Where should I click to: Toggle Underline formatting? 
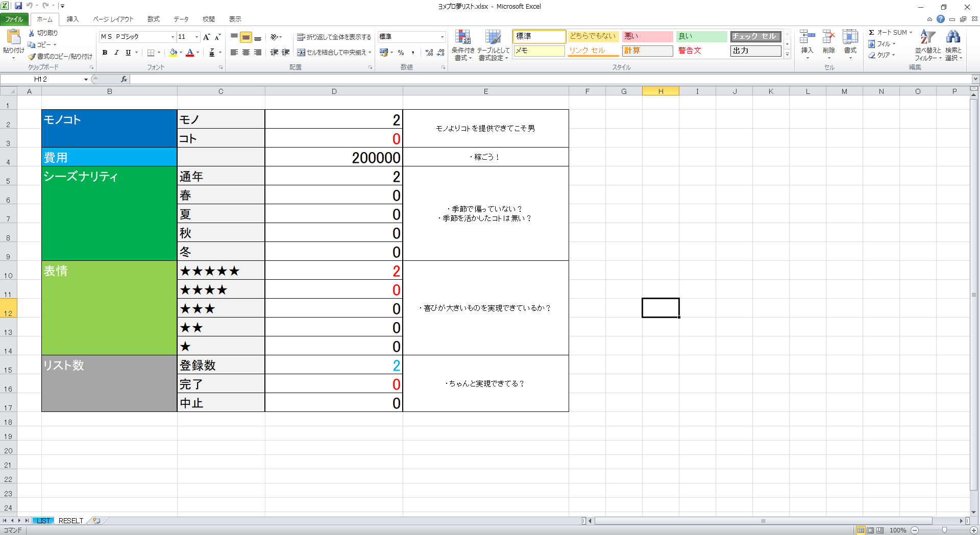[x=128, y=52]
